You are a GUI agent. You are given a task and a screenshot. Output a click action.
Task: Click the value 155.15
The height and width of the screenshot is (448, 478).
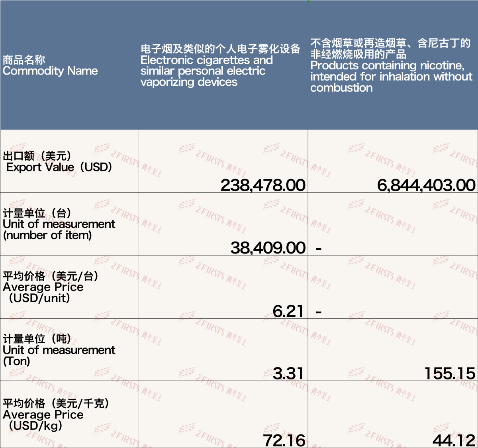pyautogui.click(x=450, y=373)
